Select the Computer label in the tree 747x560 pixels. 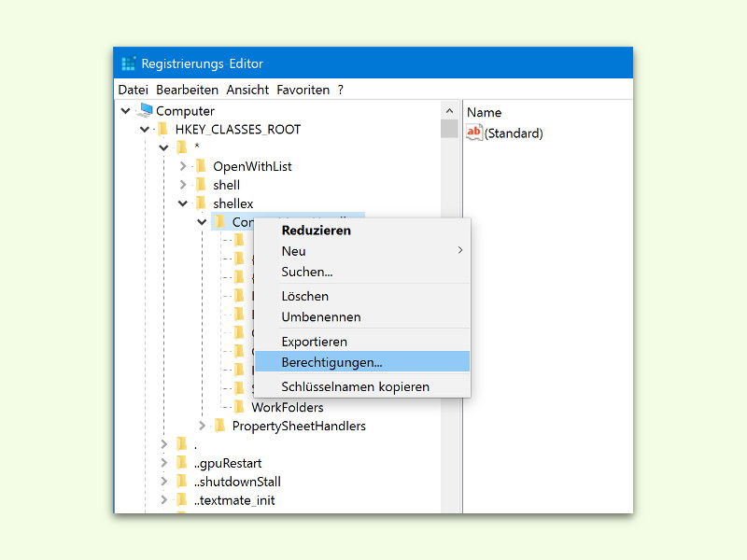pos(185,111)
